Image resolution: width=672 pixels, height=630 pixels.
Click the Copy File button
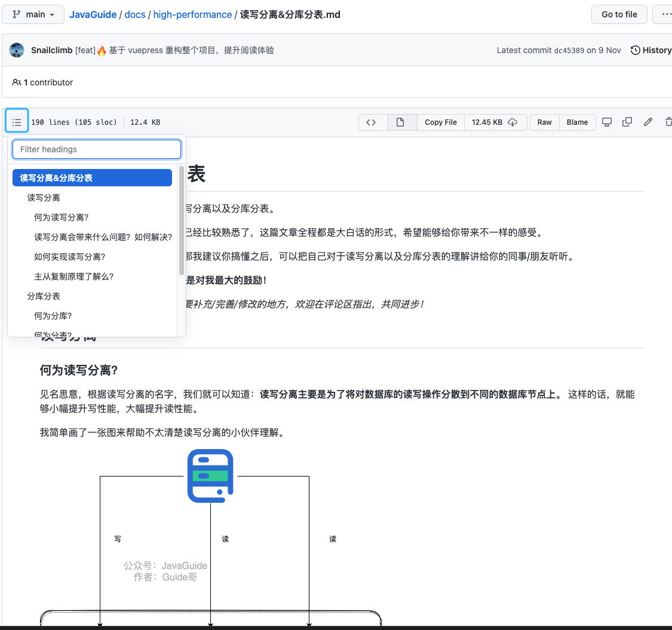coord(441,122)
